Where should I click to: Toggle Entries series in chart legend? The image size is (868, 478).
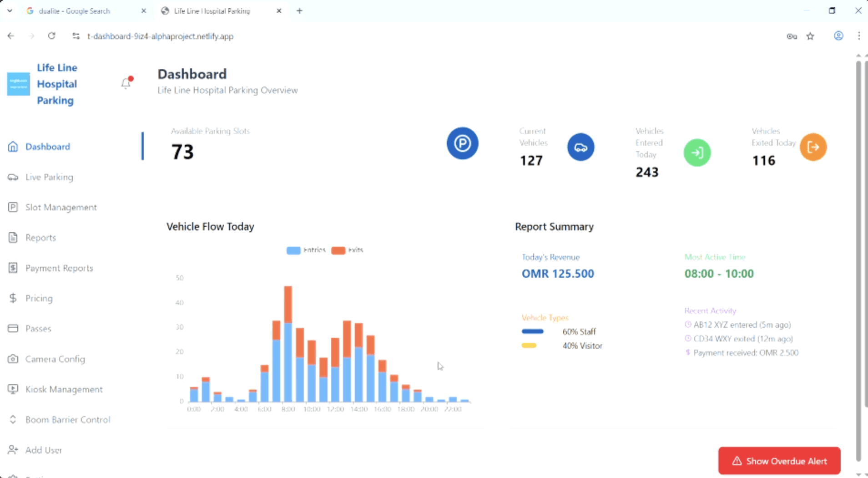click(x=306, y=250)
